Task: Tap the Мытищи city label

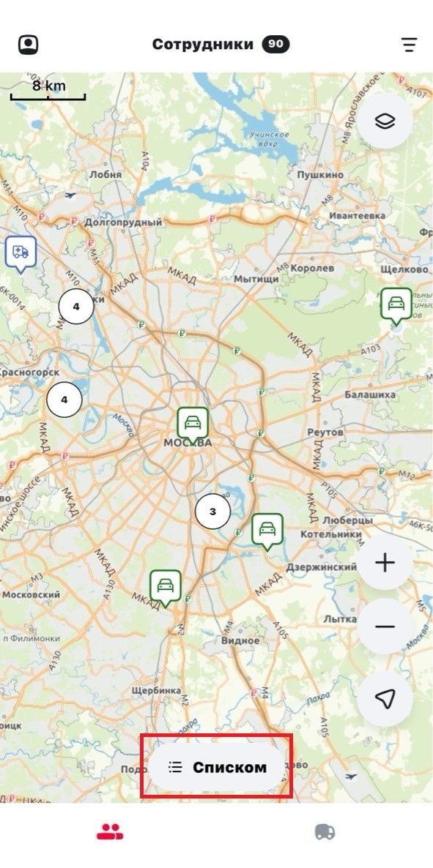Action: (256, 279)
